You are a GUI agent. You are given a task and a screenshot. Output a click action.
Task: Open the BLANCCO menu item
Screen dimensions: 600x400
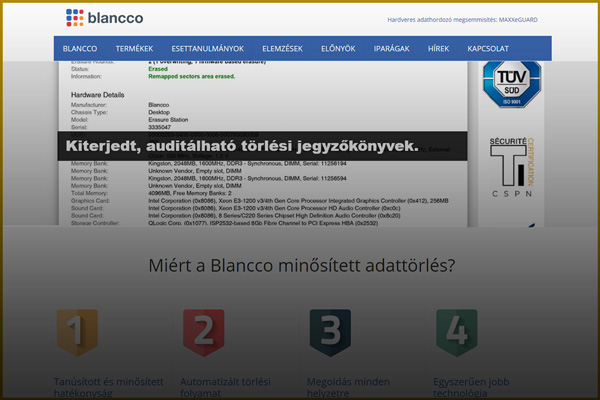80,49
